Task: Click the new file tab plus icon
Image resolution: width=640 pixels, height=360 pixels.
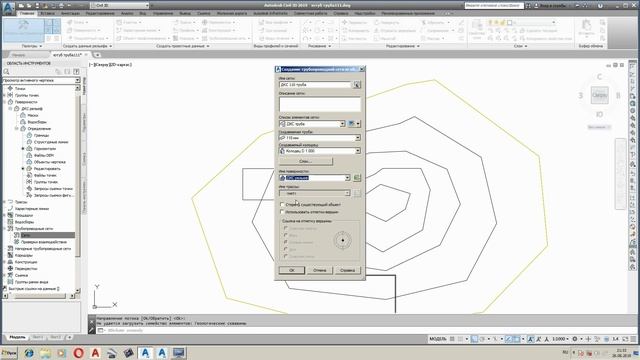Action: tap(97, 55)
